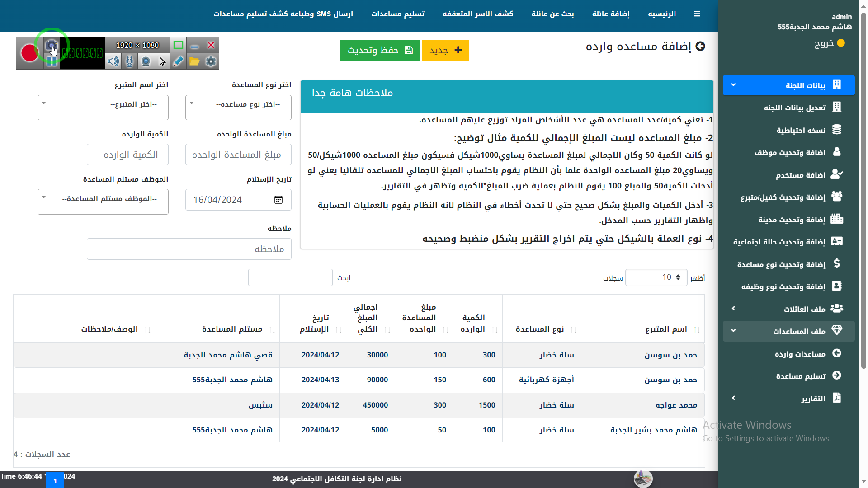The image size is (868, 488).
Task: Click the حفظ وتحديث save button
Action: click(380, 50)
